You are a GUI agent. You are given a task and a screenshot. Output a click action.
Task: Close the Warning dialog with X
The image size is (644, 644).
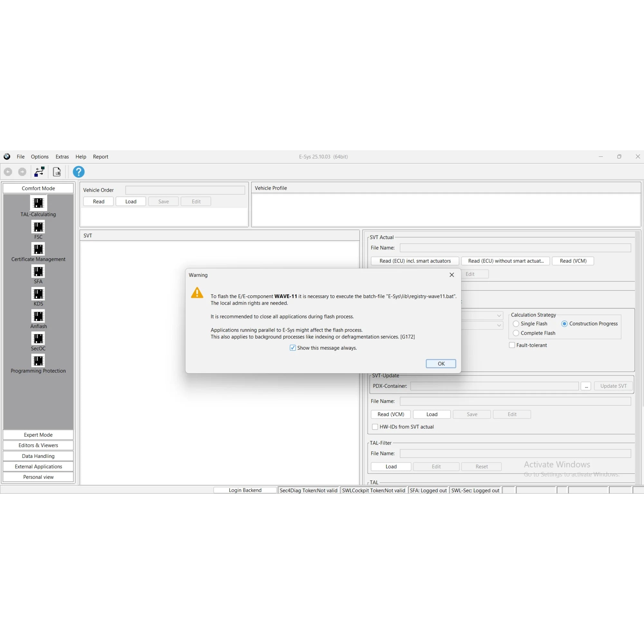pos(452,275)
